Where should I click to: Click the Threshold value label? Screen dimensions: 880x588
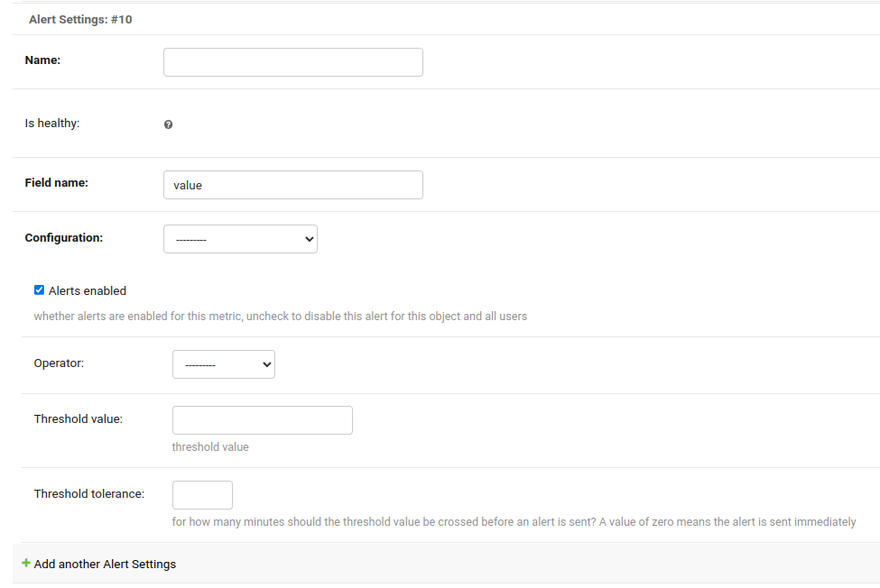tap(78, 419)
